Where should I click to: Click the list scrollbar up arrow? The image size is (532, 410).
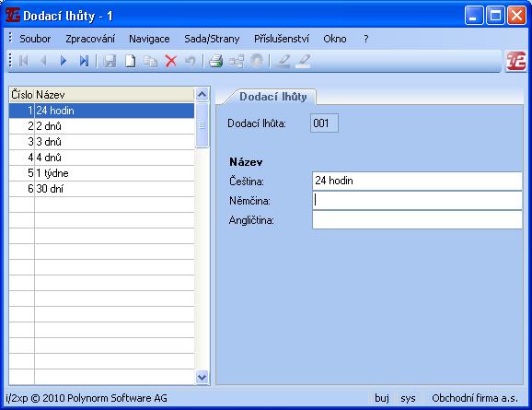point(202,94)
